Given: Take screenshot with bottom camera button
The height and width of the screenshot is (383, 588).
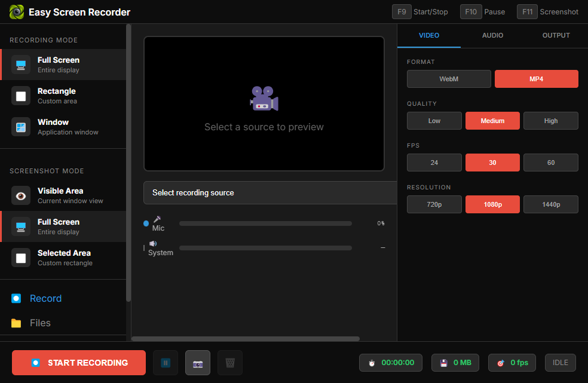Looking at the screenshot, I should pyautogui.click(x=198, y=363).
